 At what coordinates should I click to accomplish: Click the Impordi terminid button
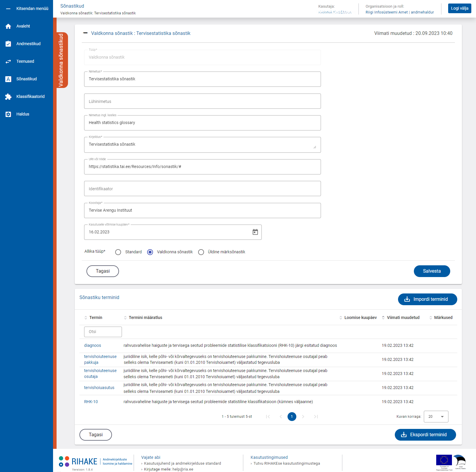[427, 299]
